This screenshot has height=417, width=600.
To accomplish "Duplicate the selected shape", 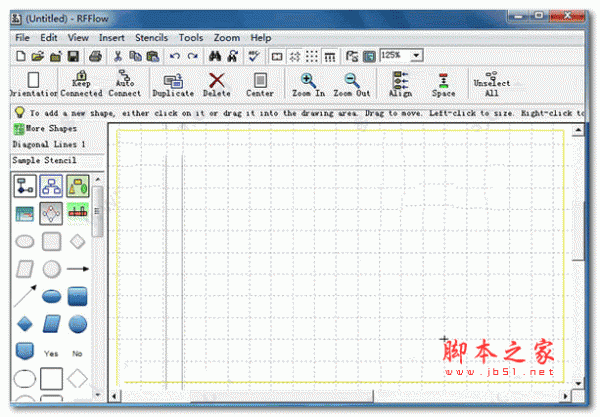I will (x=173, y=85).
